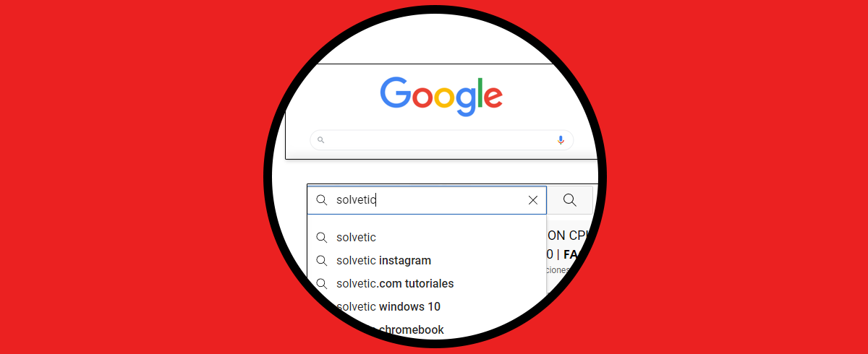Click the red background outside the circle
The width and height of the screenshot is (868, 354).
109,177
